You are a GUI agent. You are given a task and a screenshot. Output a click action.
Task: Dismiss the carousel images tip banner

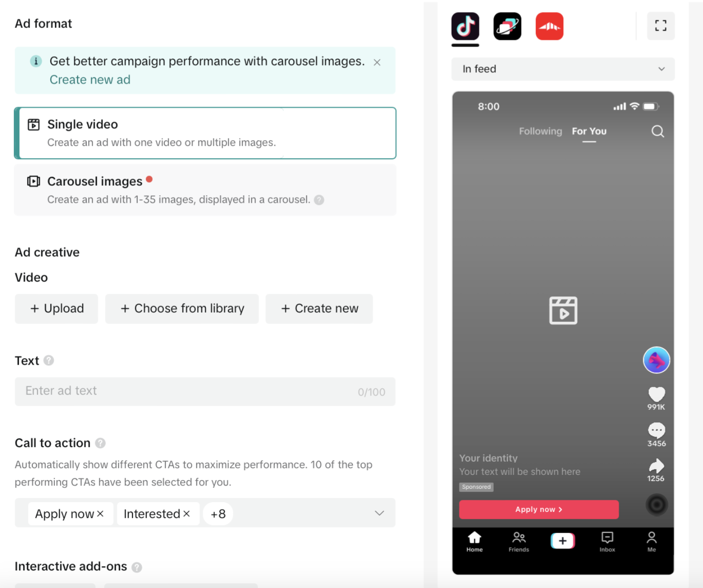[377, 62]
